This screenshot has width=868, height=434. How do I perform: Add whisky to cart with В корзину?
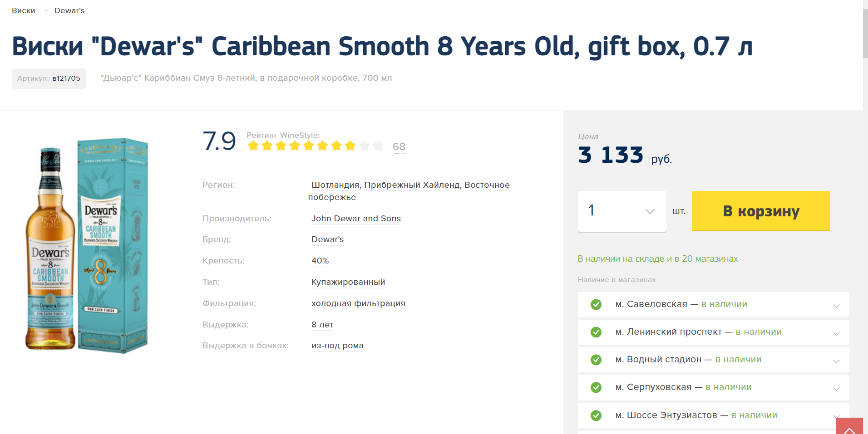point(761,211)
